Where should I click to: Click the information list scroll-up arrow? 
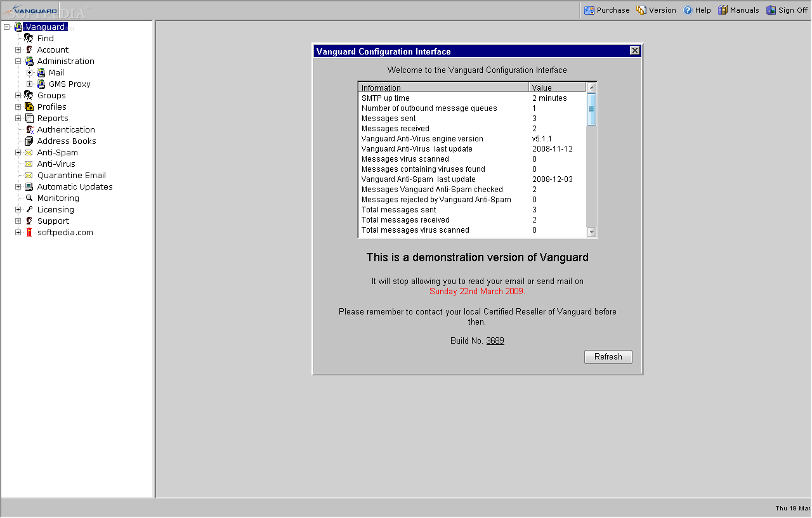pos(592,87)
